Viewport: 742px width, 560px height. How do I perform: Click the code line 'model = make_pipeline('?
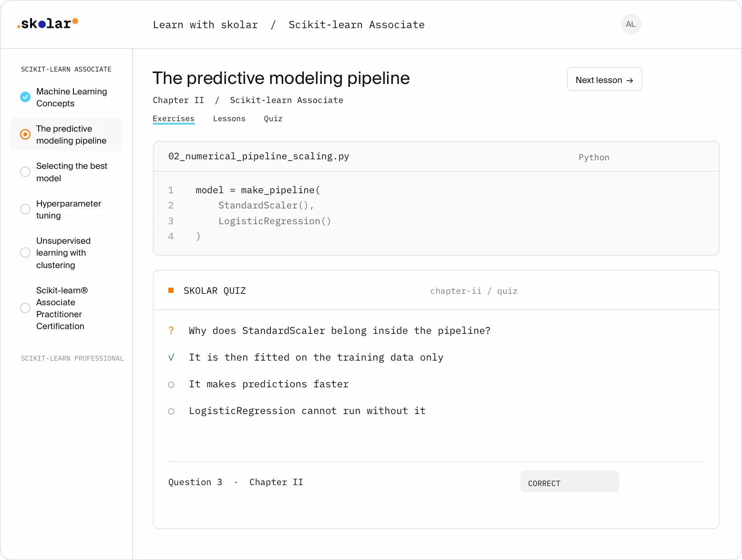[x=258, y=190]
